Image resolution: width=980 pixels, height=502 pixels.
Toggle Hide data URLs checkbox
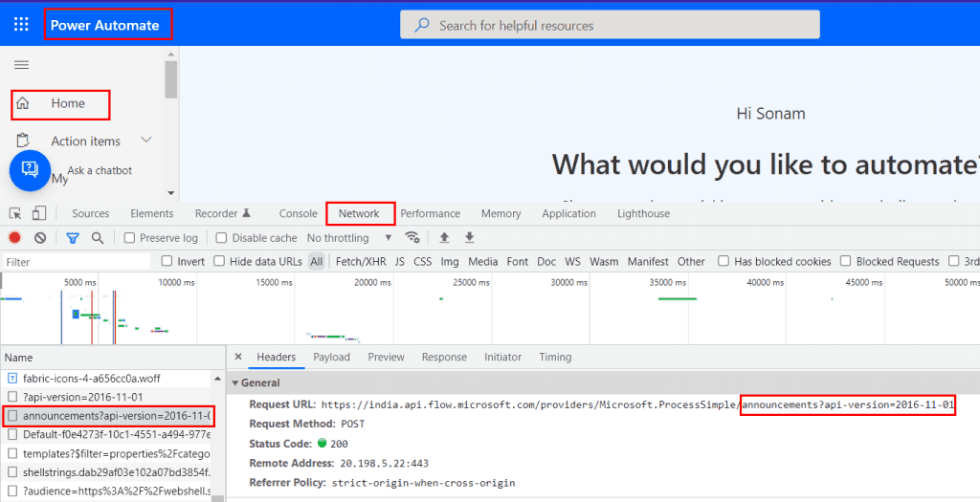pyautogui.click(x=219, y=261)
